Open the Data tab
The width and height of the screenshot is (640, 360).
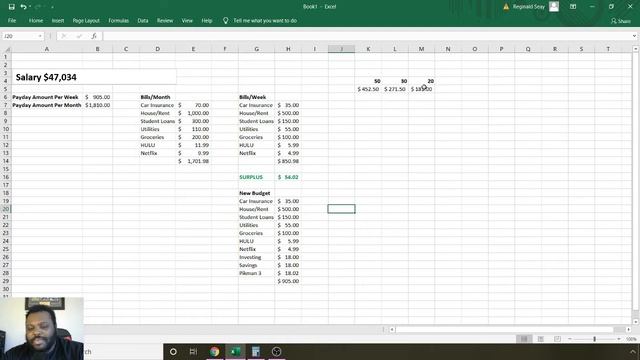pyautogui.click(x=142, y=20)
